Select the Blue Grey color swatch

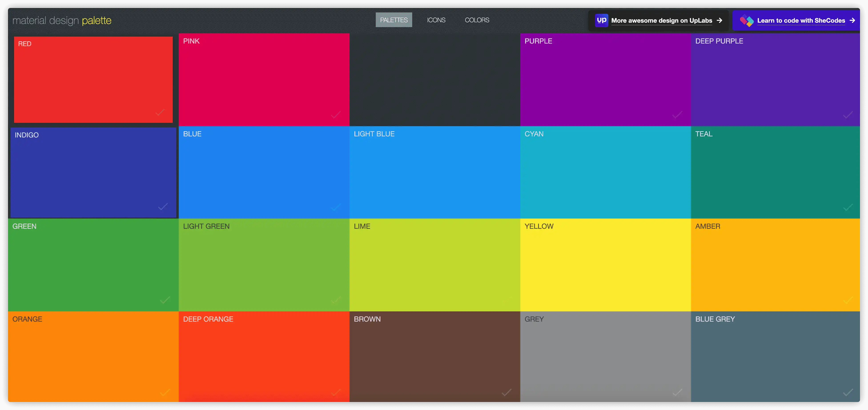click(775, 356)
